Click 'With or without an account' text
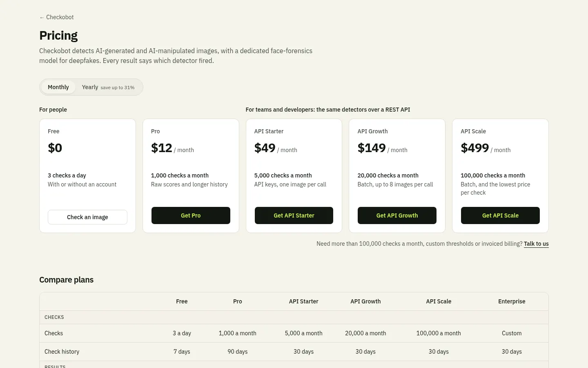 (82, 184)
